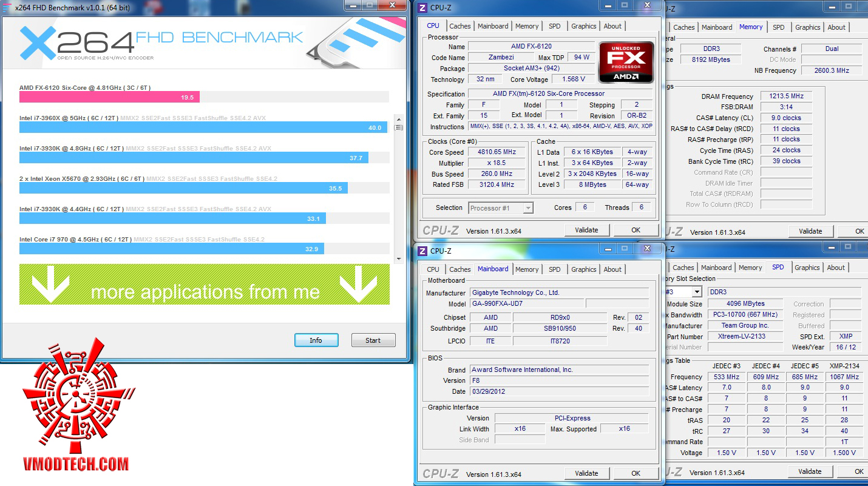The image size is (868, 486).
Task: Click the i7-3960X result bar showing 40.0
Action: click(x=203, y=127)
